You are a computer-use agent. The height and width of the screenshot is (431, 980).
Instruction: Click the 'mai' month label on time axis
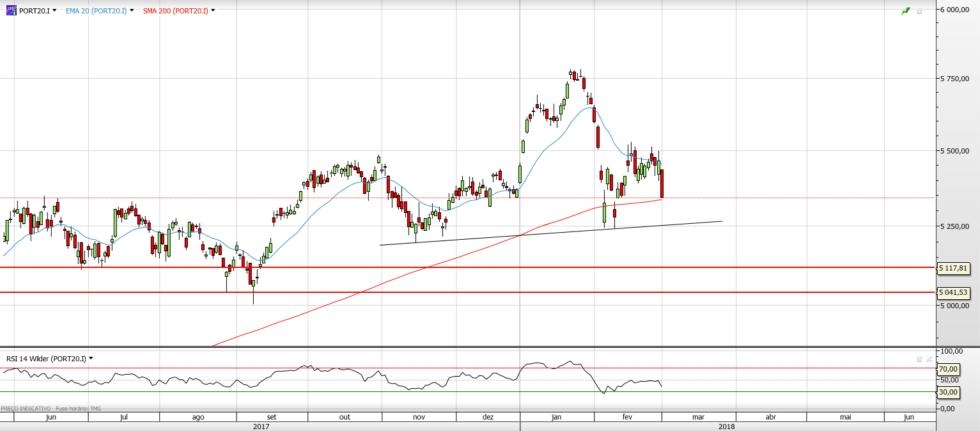846,417
